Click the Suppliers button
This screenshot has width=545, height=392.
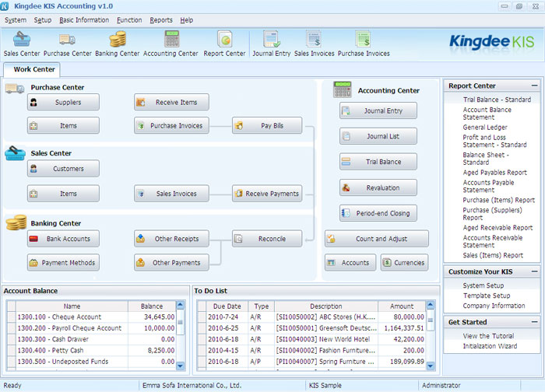tap(63, 102)
